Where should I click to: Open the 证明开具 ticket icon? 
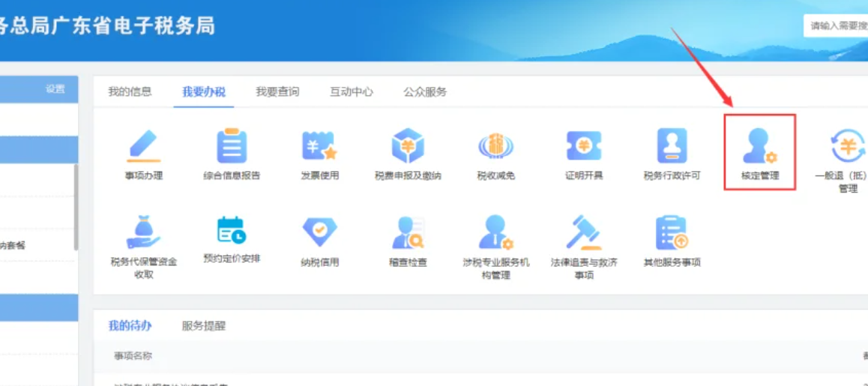(x=583, y=145)
